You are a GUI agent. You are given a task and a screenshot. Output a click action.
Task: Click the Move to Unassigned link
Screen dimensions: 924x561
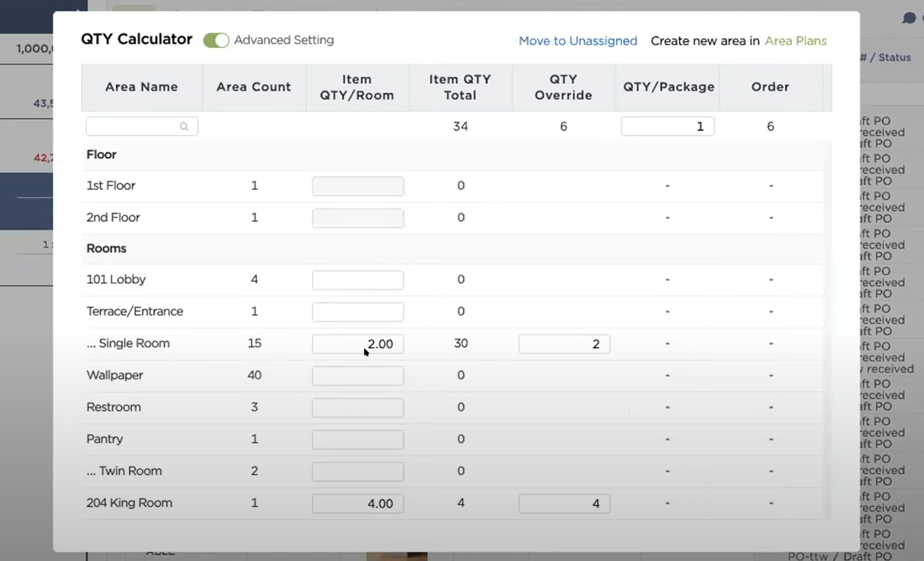point(578,41)
